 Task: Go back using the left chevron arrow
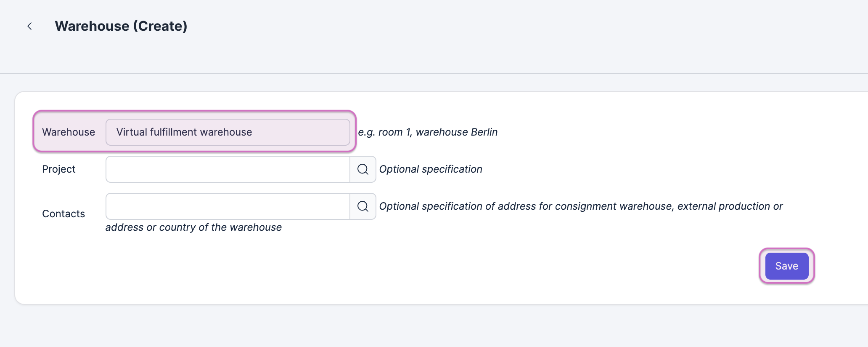coord(29,26)
